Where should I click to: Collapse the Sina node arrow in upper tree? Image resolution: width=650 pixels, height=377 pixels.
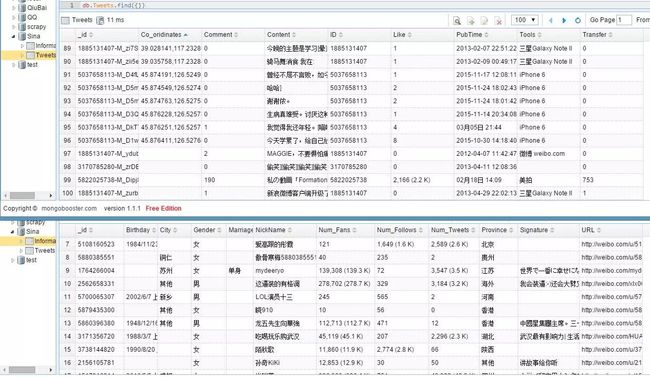tap(14, 36)
